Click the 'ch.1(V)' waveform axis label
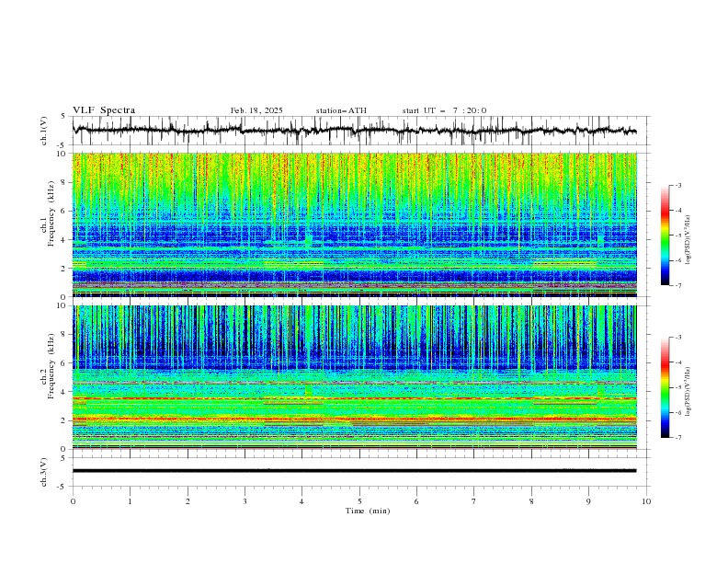Image resolution: width=728 pixels, height=563 pixels. pos(44,131)
